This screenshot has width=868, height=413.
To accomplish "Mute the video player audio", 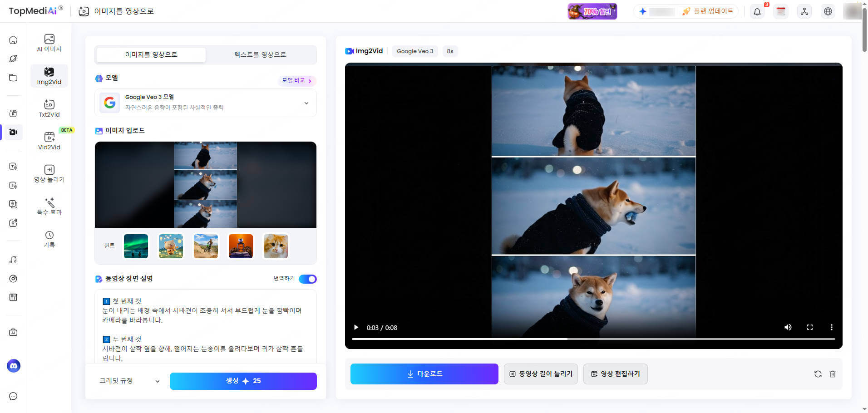I will pyautogui.click(x=788, y=327).
